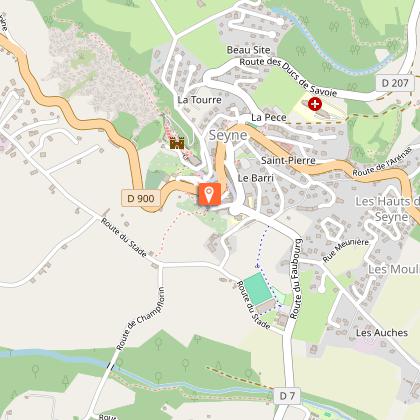Select the D 7 road shield

(x=287, y=396)
